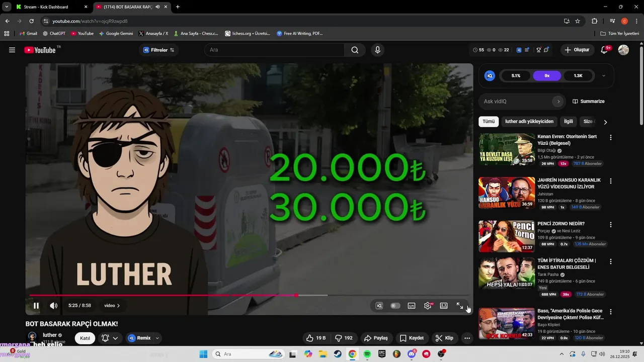The width and height of the screenshot is (644, 362).
Task: Pause the video playback
Action: 36,306
